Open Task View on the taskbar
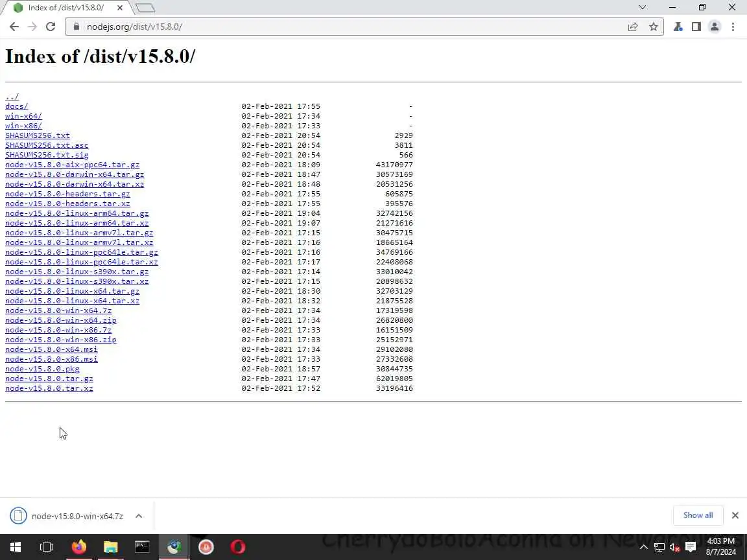Image resolution: width=747 pixels, height=560 pixels. click(x=47, y=546)
